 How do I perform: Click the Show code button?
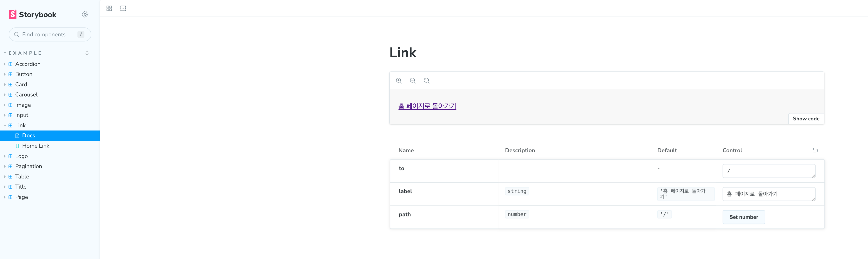click(x=806, y=118)
